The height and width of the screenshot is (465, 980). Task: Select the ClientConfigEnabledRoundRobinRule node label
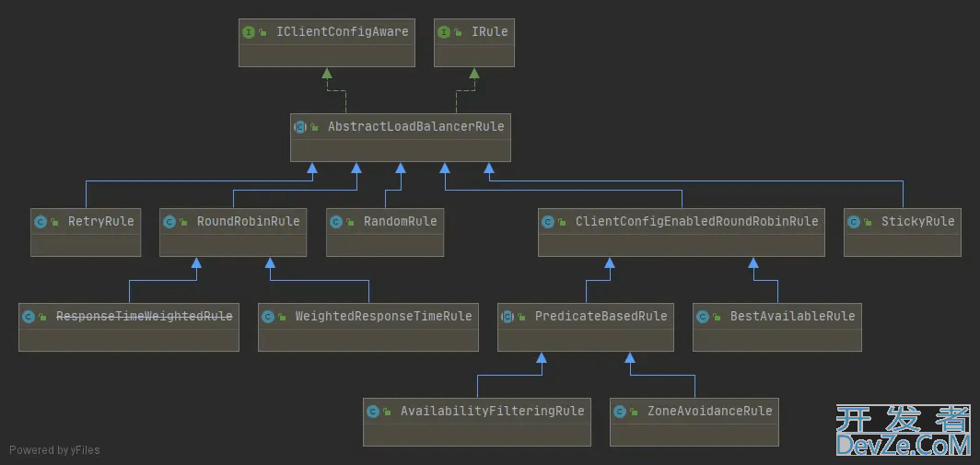point(697,221)
